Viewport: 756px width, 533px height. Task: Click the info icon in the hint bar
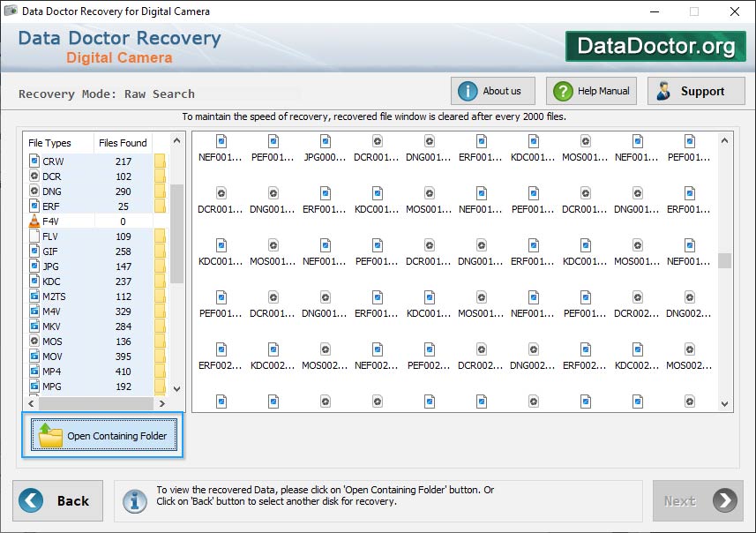point(134,501)
